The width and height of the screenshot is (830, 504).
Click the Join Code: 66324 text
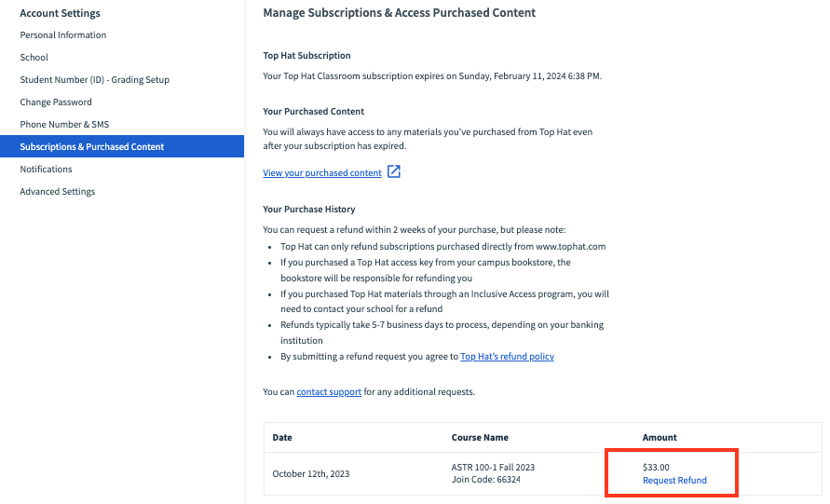tap(485, 481)
